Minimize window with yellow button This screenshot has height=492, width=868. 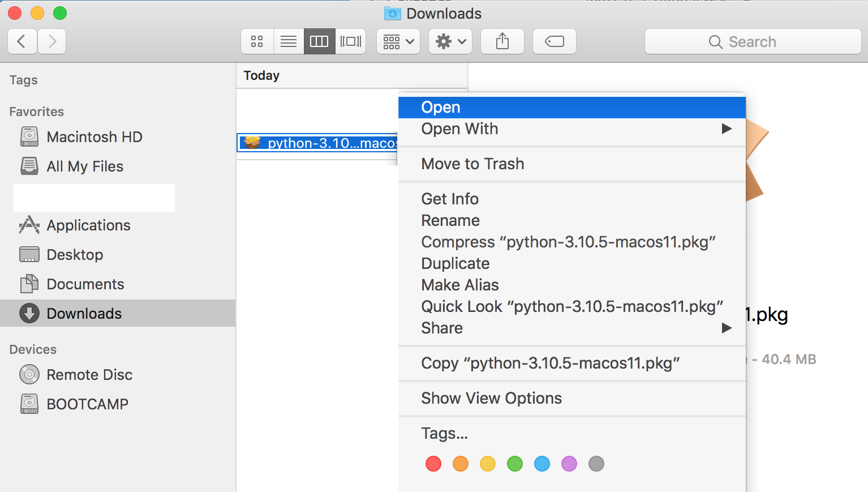(x=37, y=13)
